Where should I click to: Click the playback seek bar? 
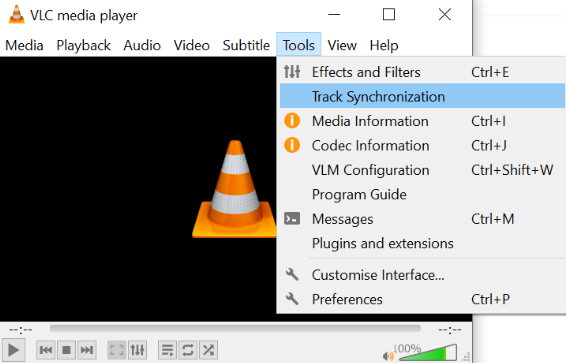point(235,328)
